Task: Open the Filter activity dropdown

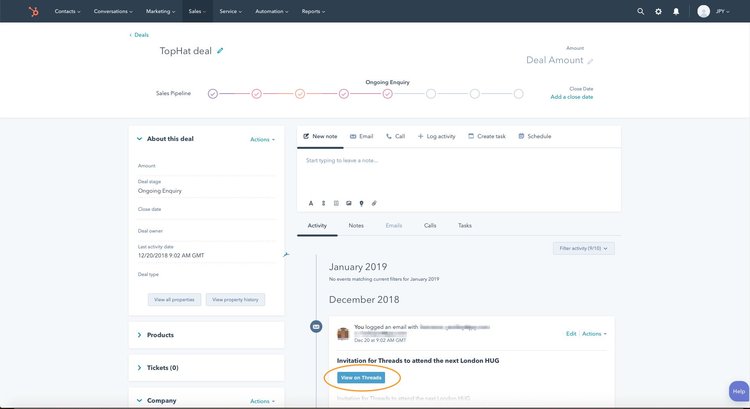Action: click(x=583, y=248)
